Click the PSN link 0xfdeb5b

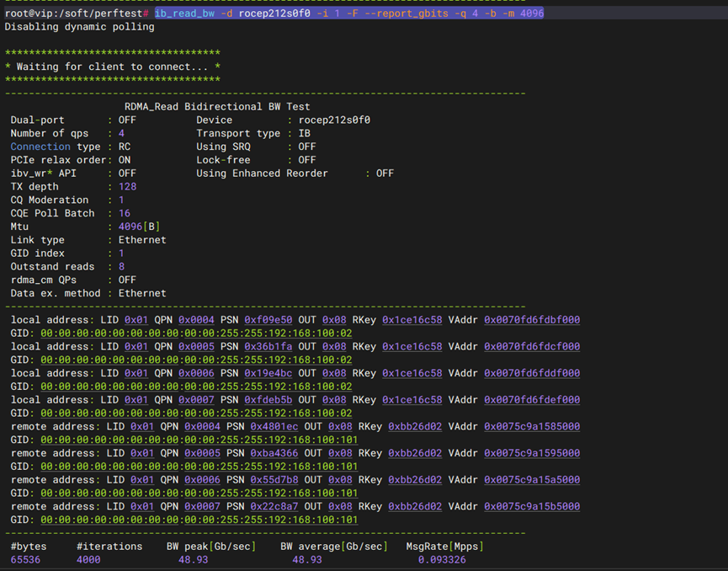coord(268,400)
